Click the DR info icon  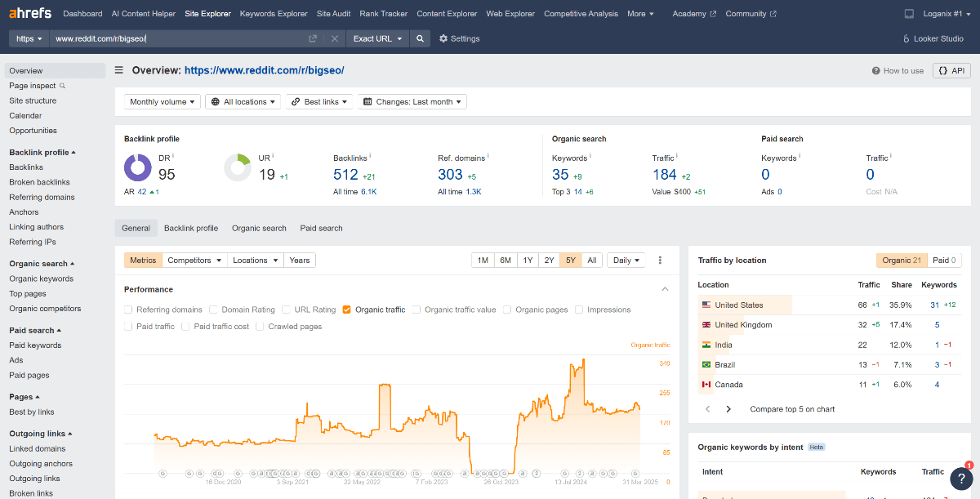[x=173, y=155]
